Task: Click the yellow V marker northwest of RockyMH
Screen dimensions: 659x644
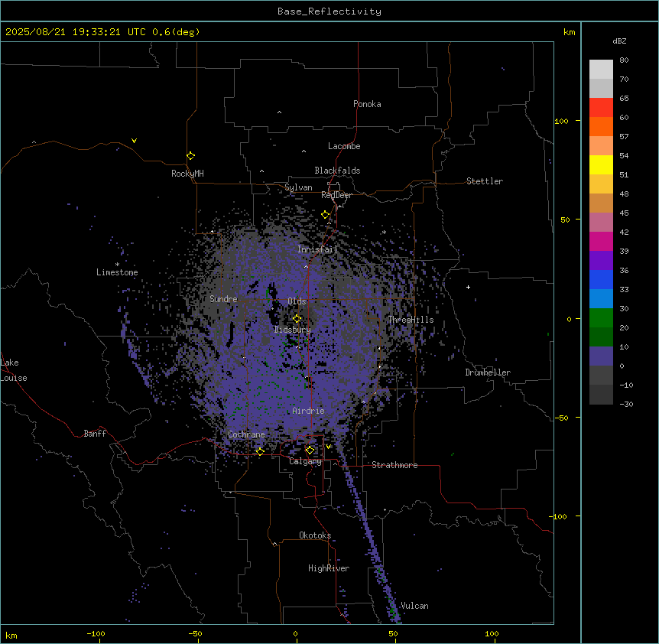Action: tap(134, 141)
